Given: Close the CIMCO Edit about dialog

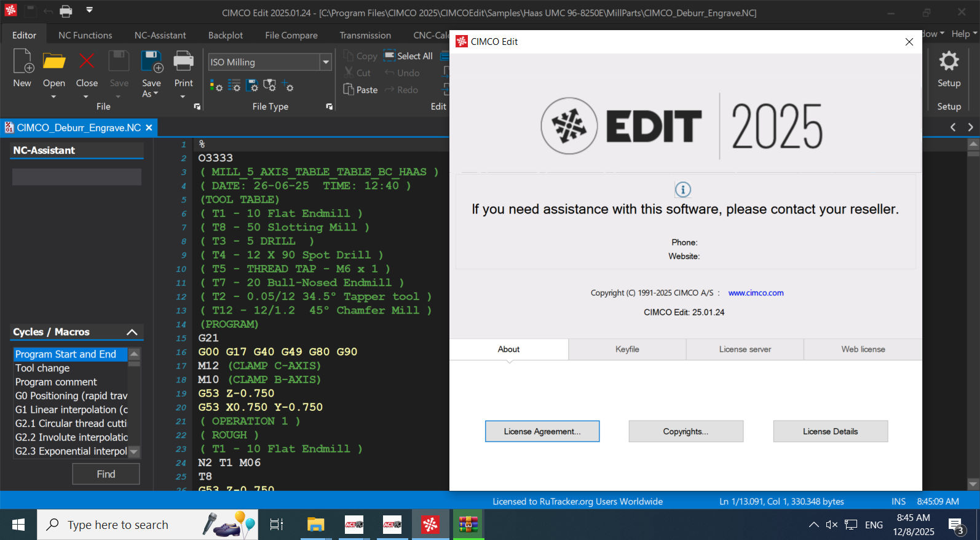Looking at the screenshot, I should click(909, 42).
